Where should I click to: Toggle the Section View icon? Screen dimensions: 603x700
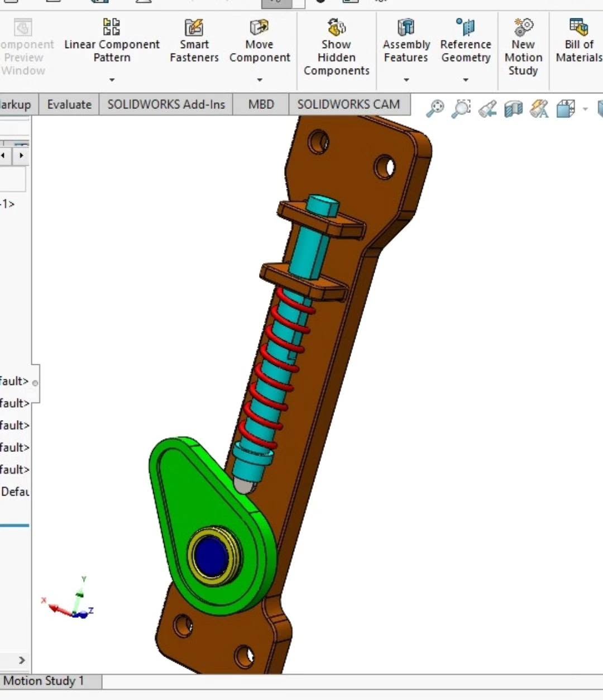pyautogui.click(x=513, y=108)
